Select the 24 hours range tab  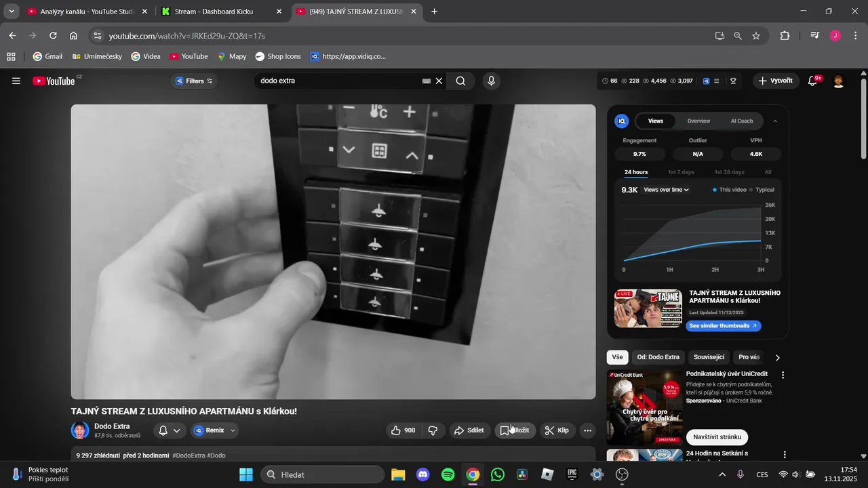[x=636, y=172]
